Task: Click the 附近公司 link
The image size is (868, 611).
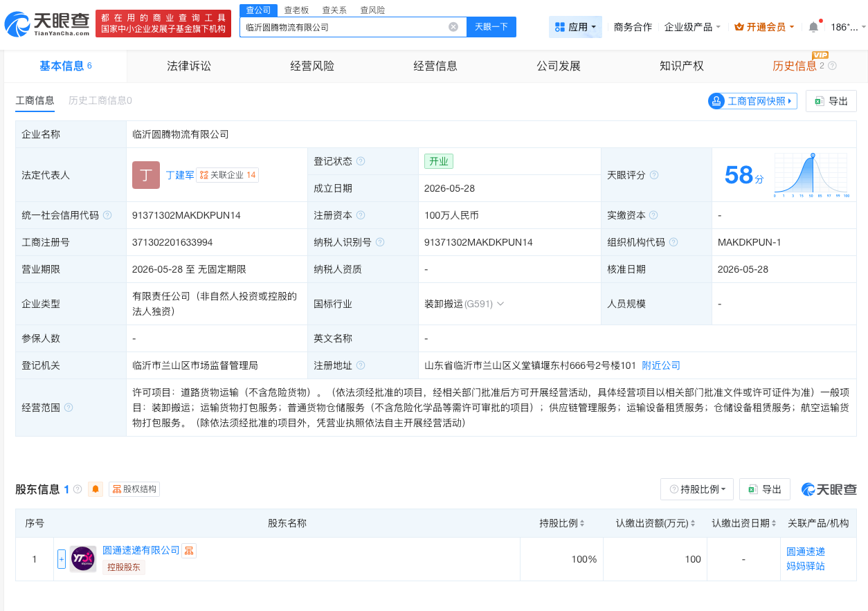Action: 661,365
